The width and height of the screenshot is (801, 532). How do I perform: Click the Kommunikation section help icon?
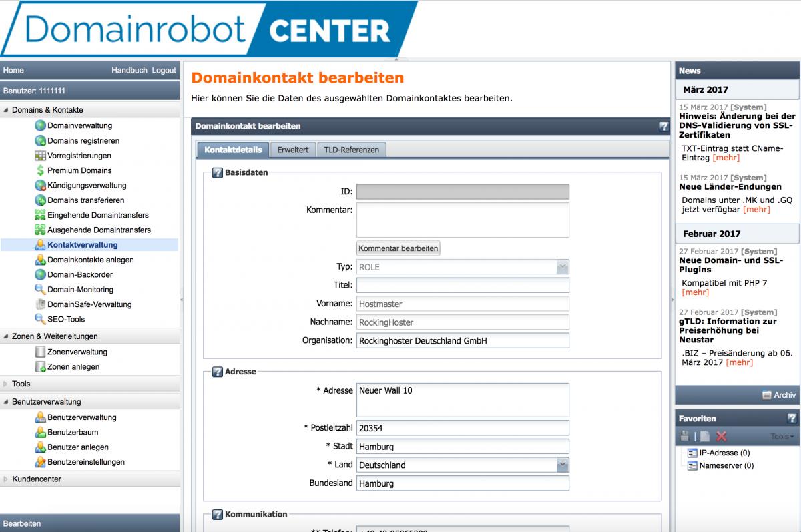click(x=217, y=515)
